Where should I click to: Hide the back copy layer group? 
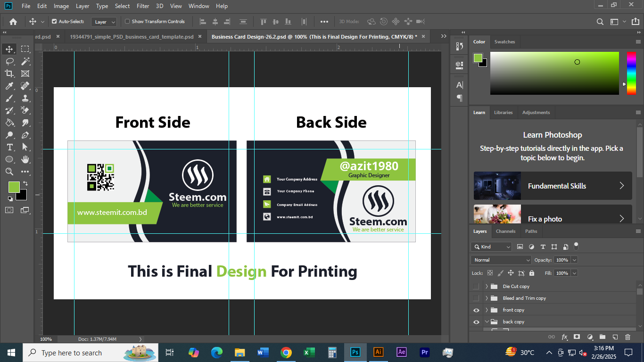(x=476, y=322)
